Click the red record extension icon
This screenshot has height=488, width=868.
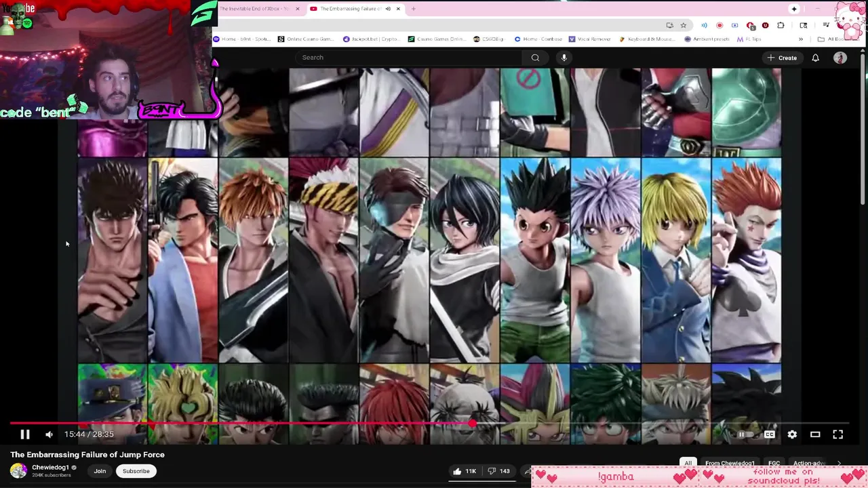coord(719,25)
